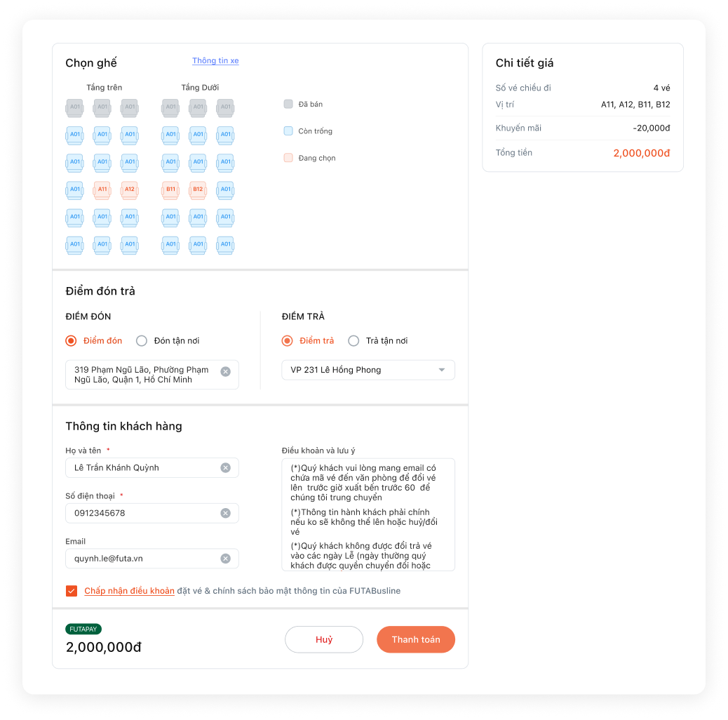Clear the email field

(x=225, y=559)
